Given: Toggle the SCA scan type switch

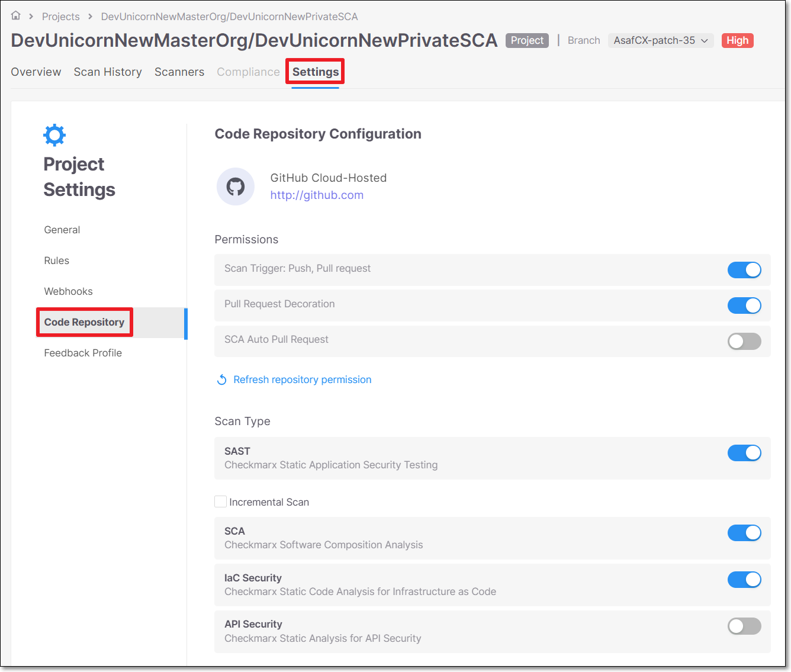Looking at the screenshot, I should click(744, 533).
